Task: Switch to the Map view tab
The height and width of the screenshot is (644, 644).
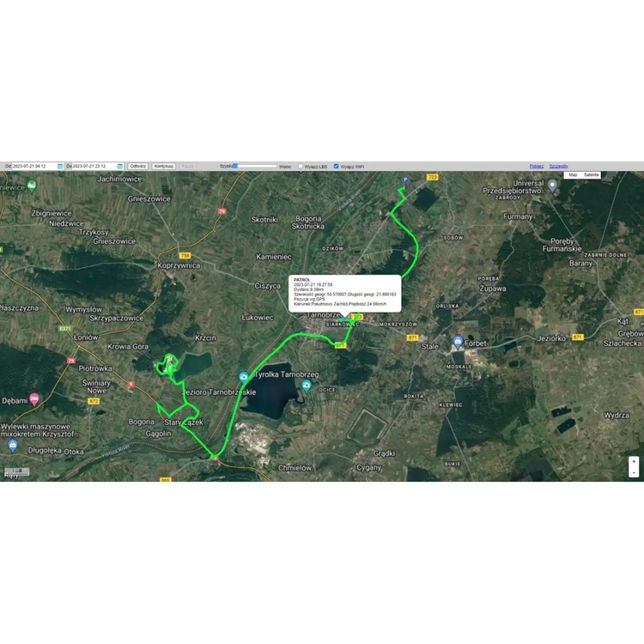Action: (573, 174)
